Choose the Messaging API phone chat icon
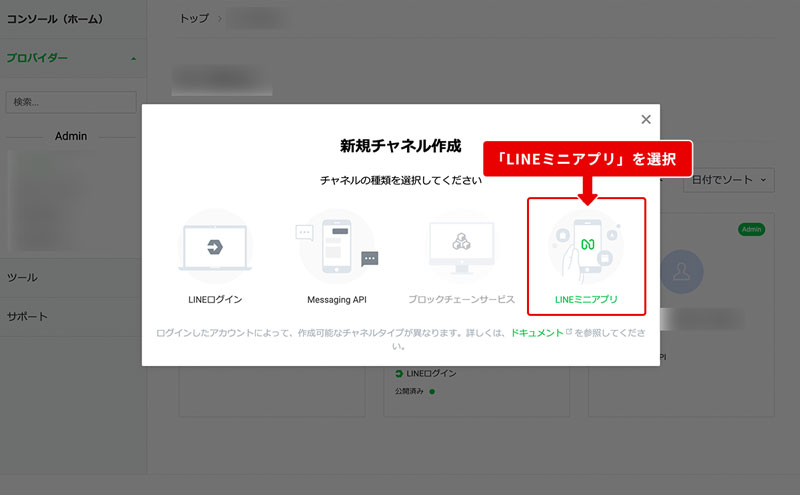The width and height of the screenshot is (800, 495). coord(337,246)
